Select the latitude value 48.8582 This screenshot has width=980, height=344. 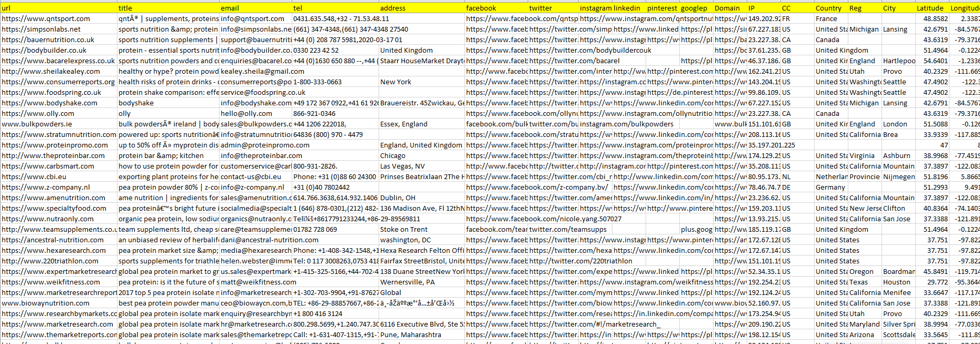coord(933,18)
